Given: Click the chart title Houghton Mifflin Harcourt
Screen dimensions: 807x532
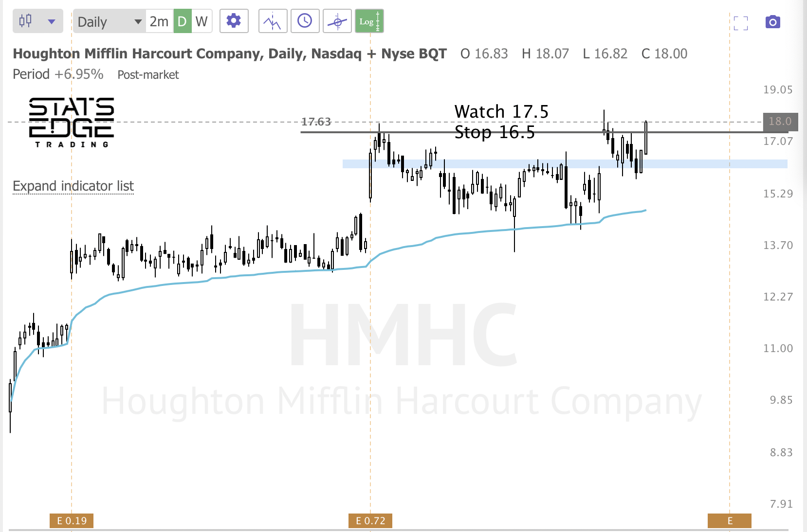Looking at the screenshot, I should point(230,53).
